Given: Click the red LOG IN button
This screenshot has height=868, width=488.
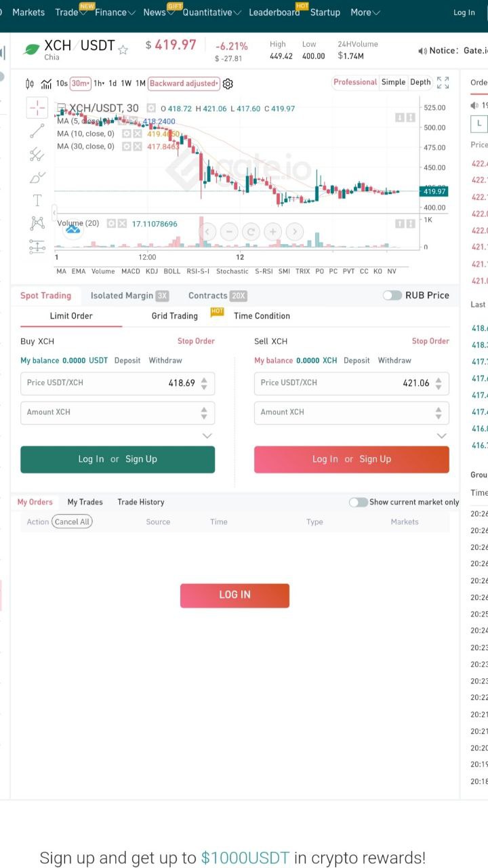Looking at the screenshot, I should [x=235, y=595].
